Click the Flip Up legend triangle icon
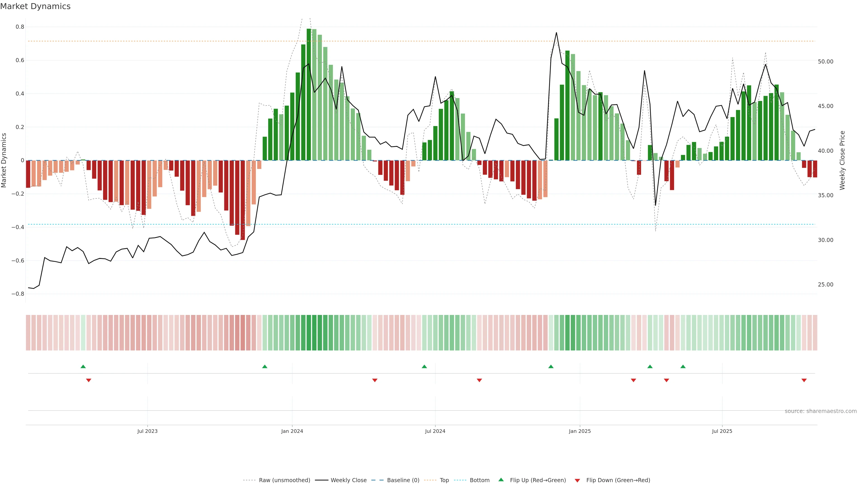This screenshot has height=488, width=868. (501, 480)
